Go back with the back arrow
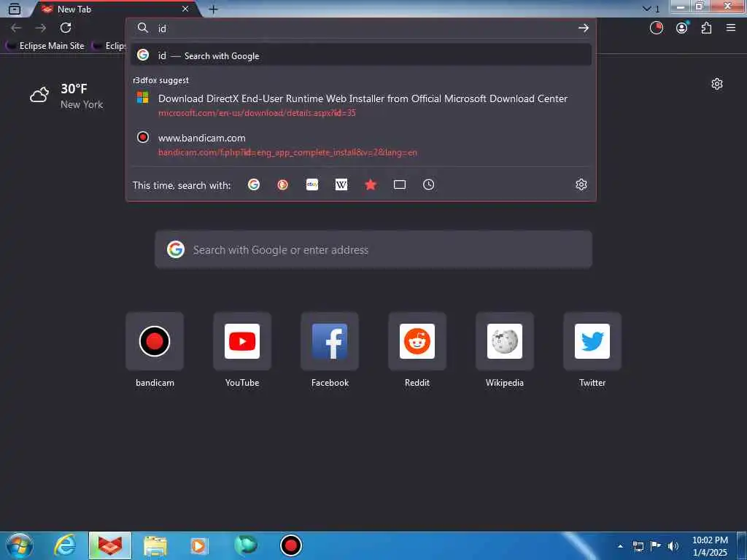 click(x=16, y=28)
